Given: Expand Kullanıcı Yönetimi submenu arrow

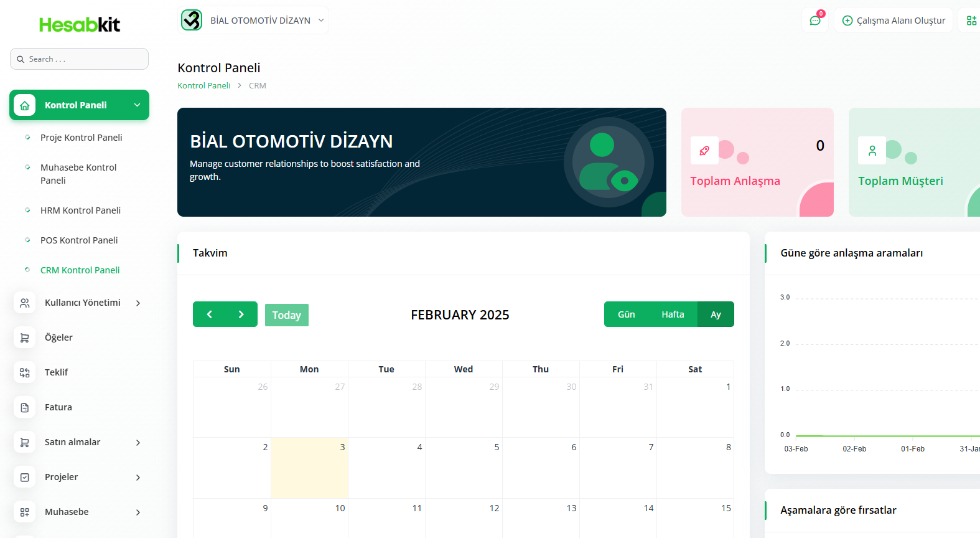Looking at the screenshot, I should click(138, 303).
